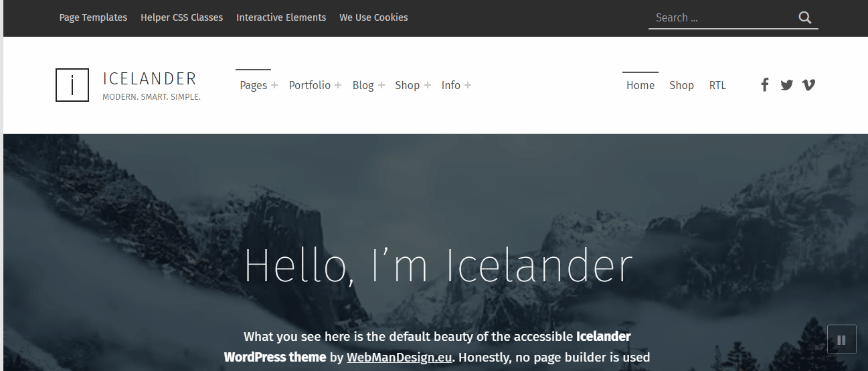Expand the Blog submenu plus
This screenshot has width=868, height=371.
(x=381, y=86)
